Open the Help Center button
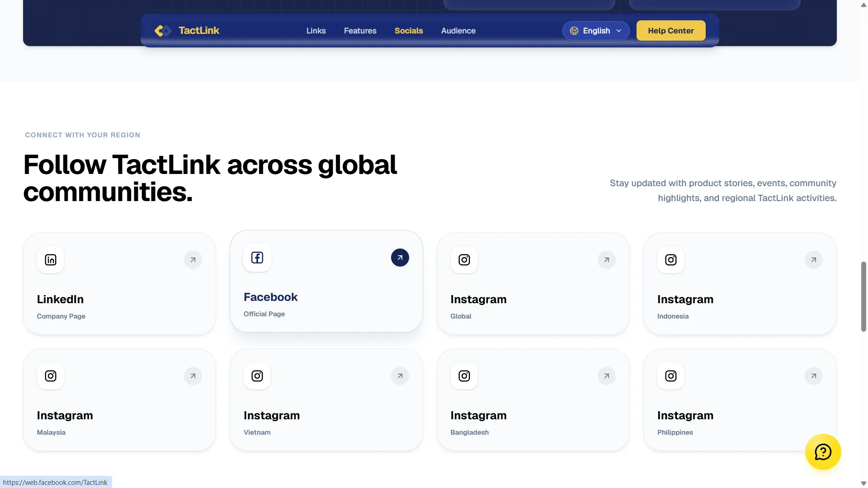The height and width of the screenshot is (488, 868). tap(671, 31)
